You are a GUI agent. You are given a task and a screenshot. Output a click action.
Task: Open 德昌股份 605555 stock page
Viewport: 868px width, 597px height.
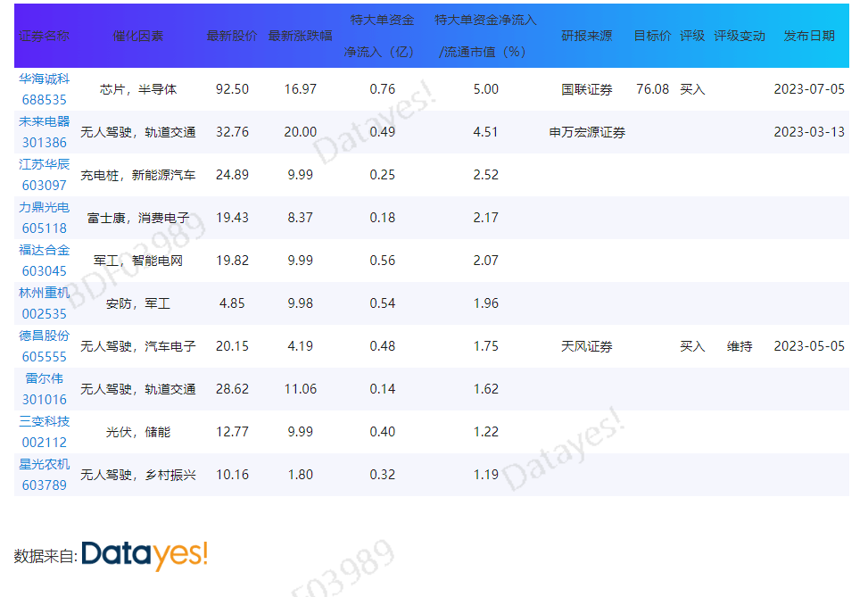(x=44, y=346)
